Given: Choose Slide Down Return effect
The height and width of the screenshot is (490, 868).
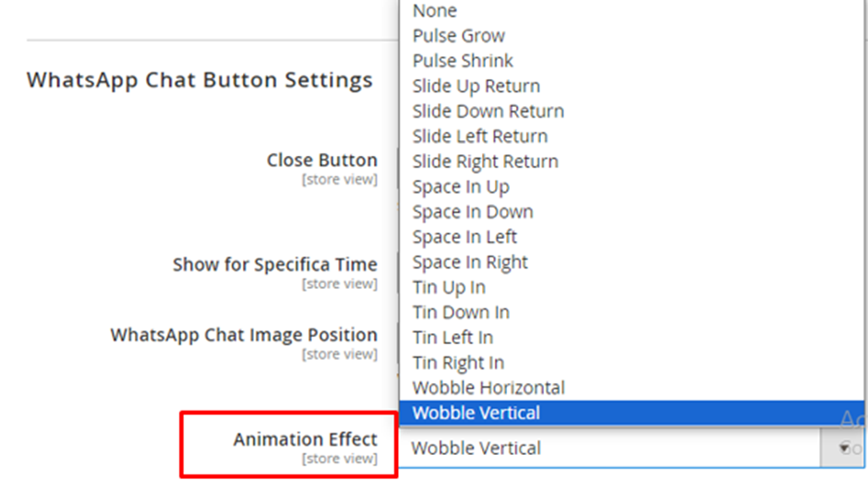Looking at the screenshot, I should pos(632,111).
